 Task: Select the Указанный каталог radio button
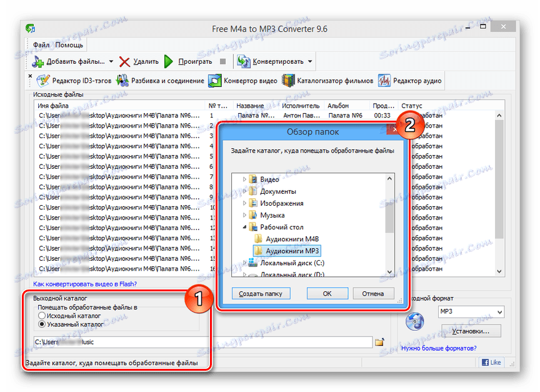click(x=42, y=324)
